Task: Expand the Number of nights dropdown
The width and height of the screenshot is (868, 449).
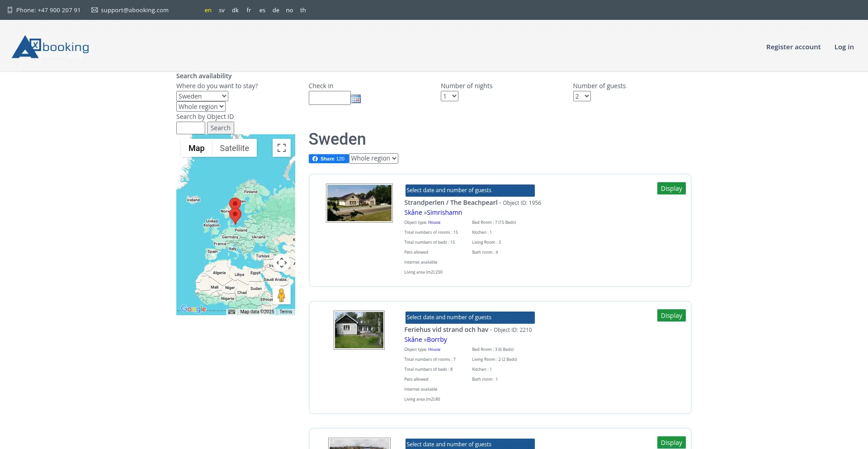Action: 449,96
